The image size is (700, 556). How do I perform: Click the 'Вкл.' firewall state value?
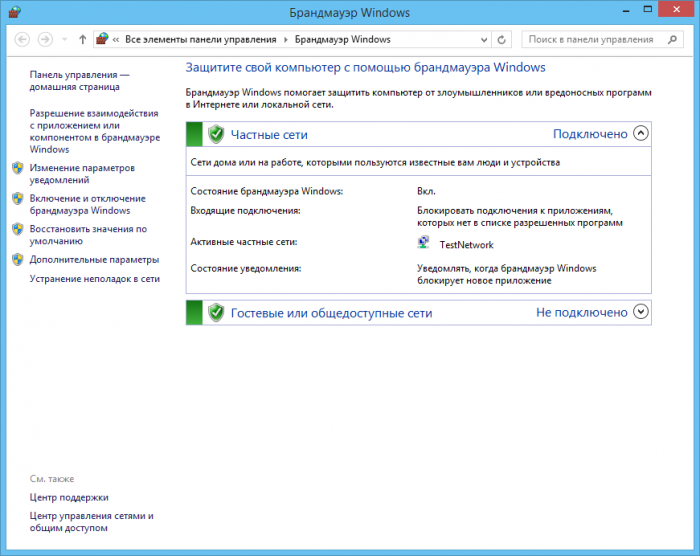click(x=426, y=191)
